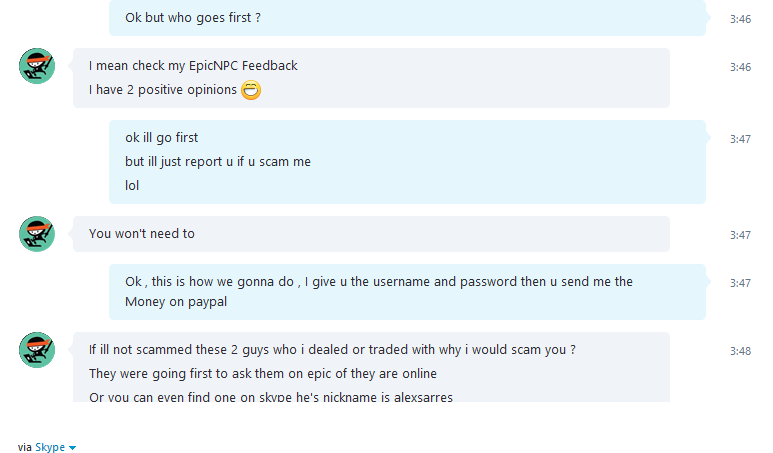Click the 3:46 timestamp beside the top message
Image resolution: width=773 pixels, height=453 pixels.
pos(740,19)
